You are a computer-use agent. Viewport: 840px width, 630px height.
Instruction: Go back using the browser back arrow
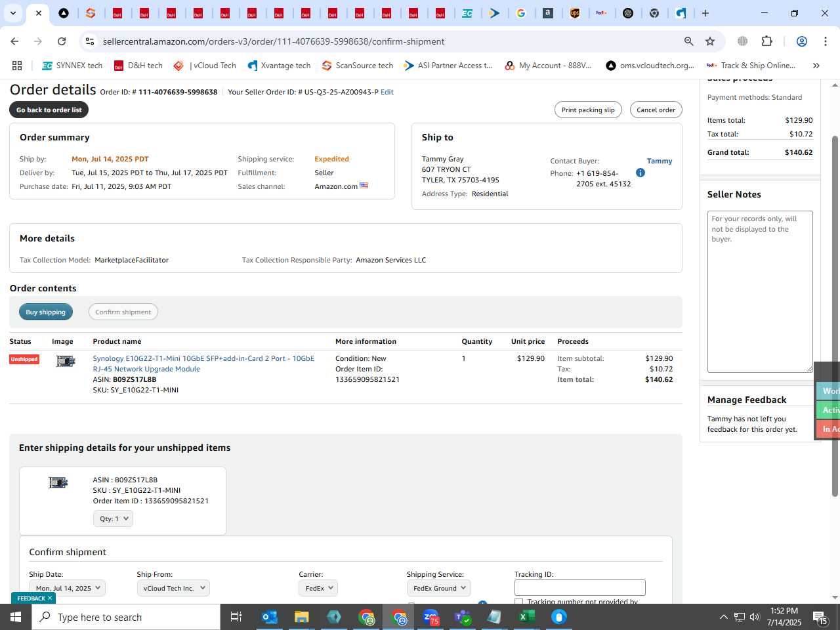(14, 41)
